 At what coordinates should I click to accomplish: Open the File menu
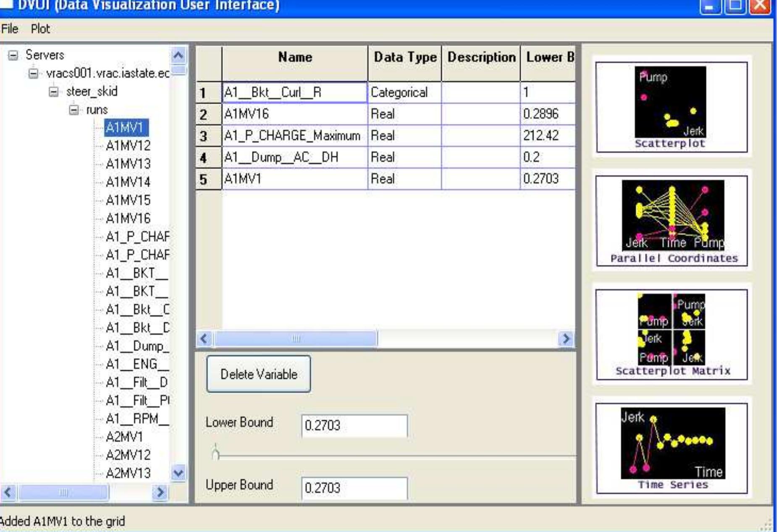(x=10, y=29)
